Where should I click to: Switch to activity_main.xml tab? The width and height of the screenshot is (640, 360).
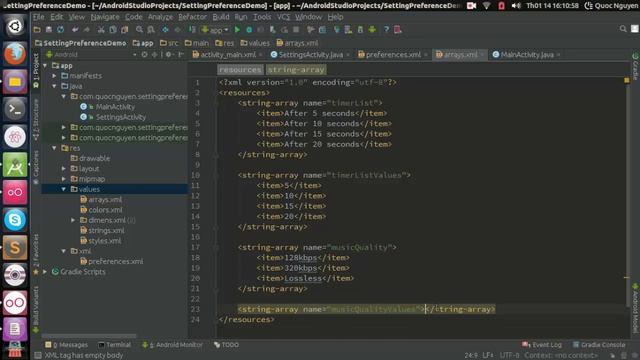click(227, 55)
